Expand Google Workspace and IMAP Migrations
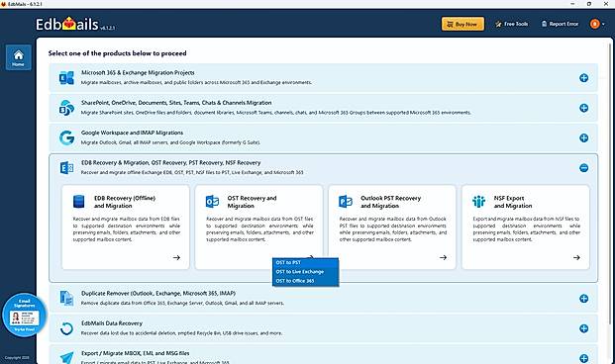 point(583,137)
